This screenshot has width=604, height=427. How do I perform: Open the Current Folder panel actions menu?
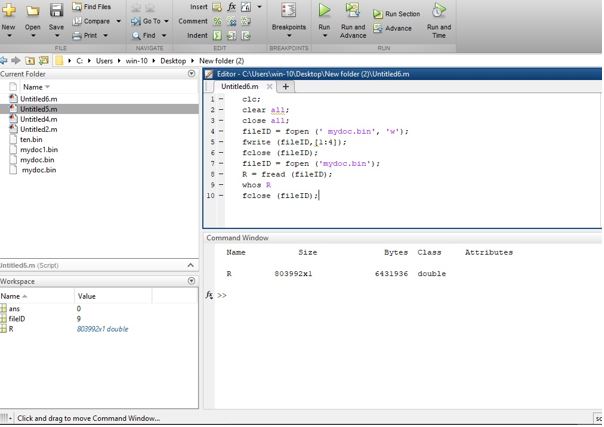click(x=191, y=74)
